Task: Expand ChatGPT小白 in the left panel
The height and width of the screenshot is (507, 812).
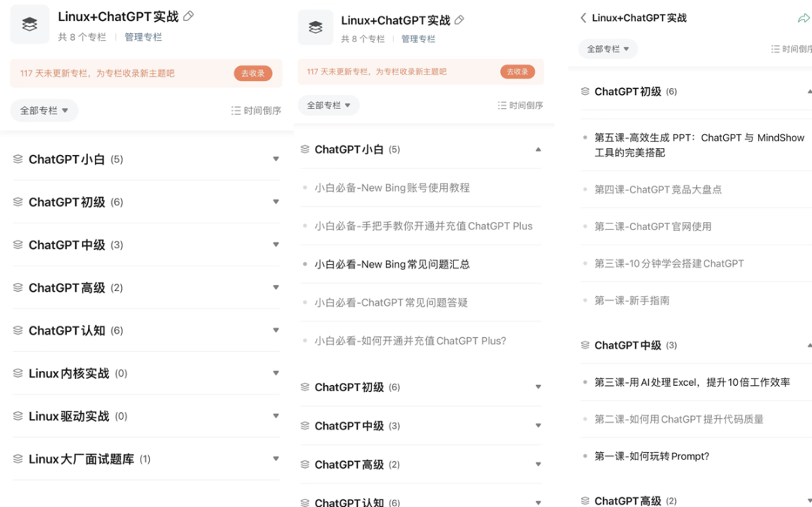Action: [x=276, y=159]
